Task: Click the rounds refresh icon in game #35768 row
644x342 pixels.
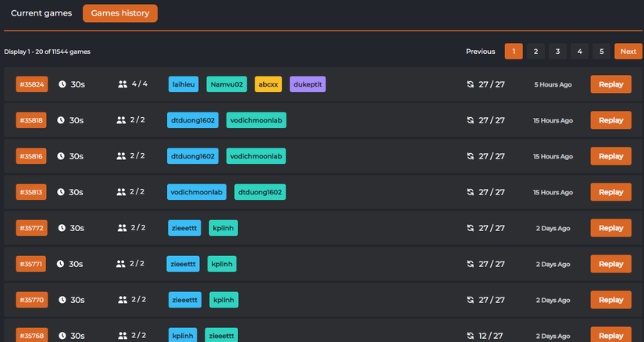Action: (470, 336)
